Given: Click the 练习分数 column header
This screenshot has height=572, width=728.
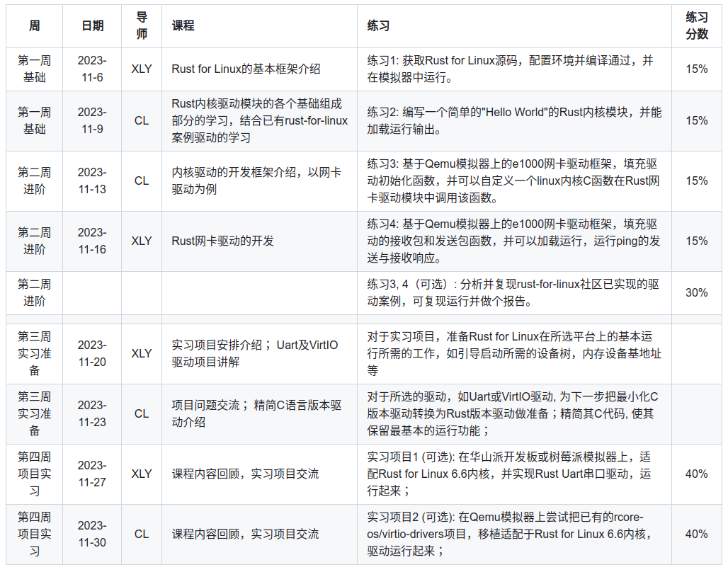Looking at the screenshot, I should click(696, 26).
